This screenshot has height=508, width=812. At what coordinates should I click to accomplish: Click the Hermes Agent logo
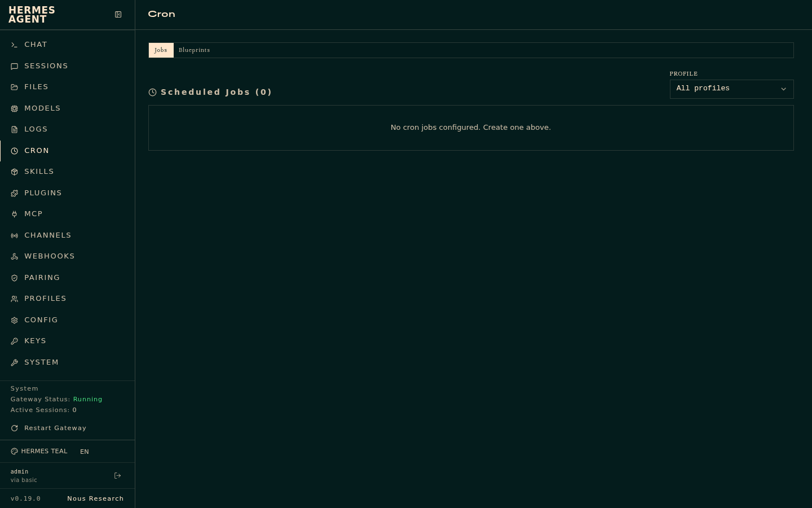(x=32, y=15)
